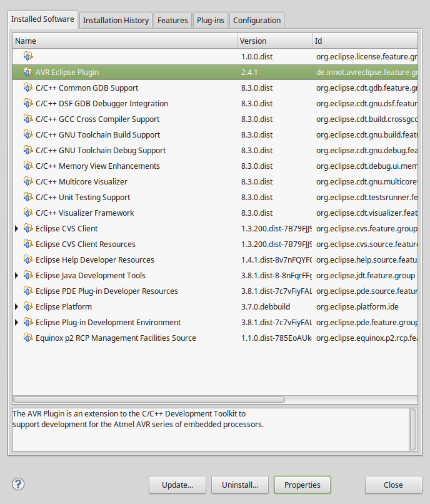Select Eclipse Java Development Tools entry
The width and height of the screenshot is (430, 504).
[x=215, y=276]
